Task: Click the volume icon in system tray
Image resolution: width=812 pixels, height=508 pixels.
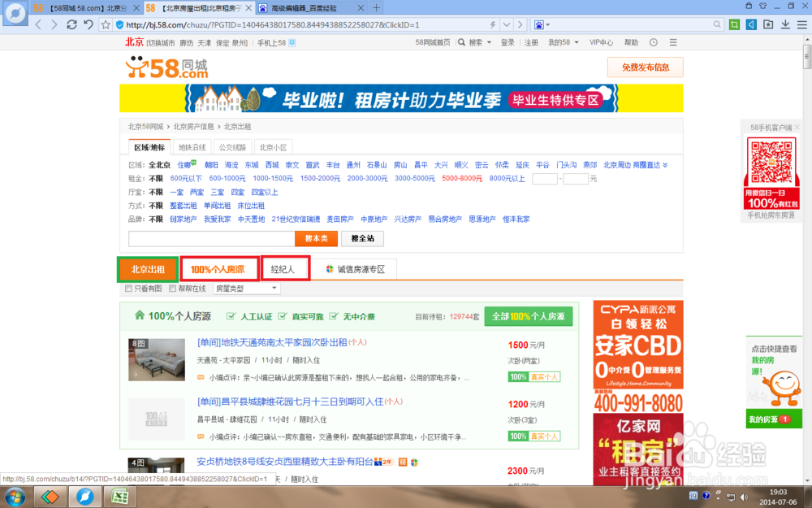Action: click(x=744, y=497)
